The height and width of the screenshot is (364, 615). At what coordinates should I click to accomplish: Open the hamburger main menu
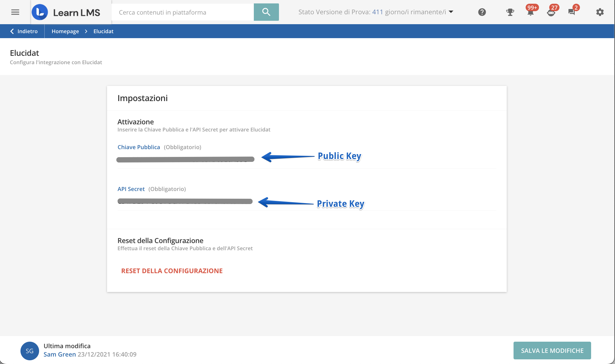point(15,12)
